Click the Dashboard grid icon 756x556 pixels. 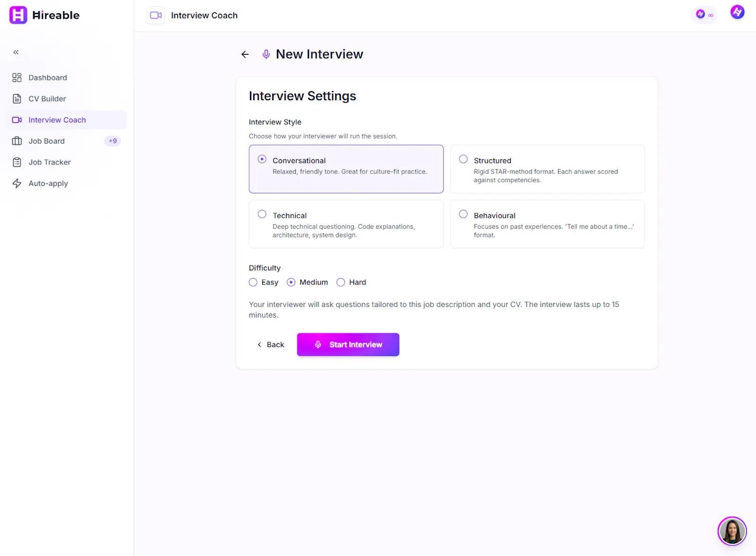pyautogui.click(x=17, y=78)
